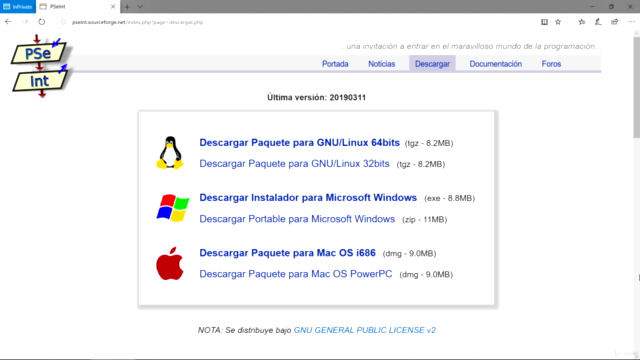
Task: Select the PSeInt browser tab
Action: tap(78, 7)
